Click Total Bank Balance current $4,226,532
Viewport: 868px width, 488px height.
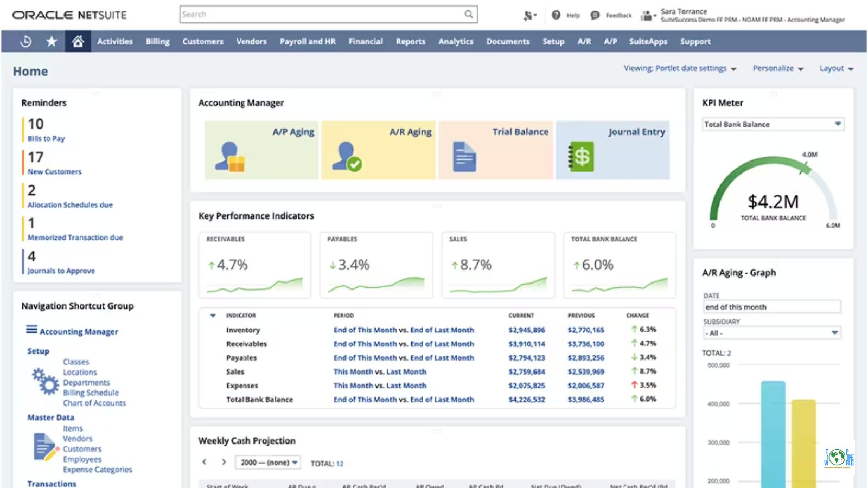pyautogui.click(x=527, y=400)
